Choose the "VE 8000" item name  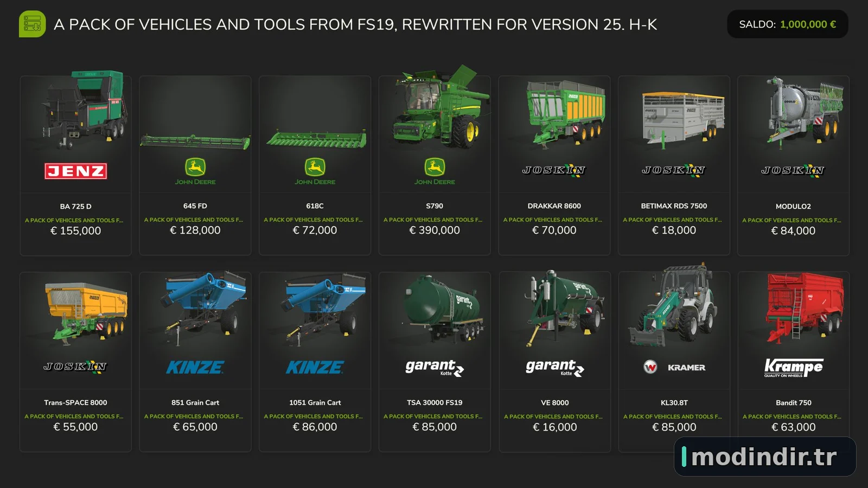tap(555, 402)
